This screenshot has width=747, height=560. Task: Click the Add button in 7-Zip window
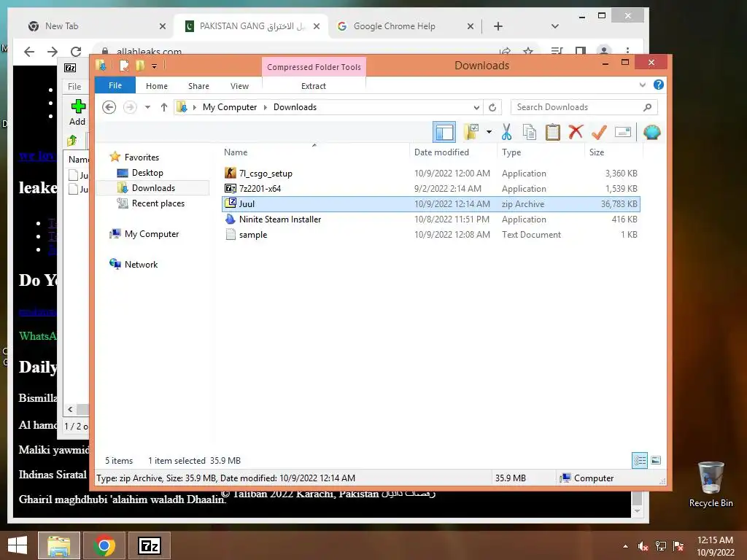pos(77,112)
